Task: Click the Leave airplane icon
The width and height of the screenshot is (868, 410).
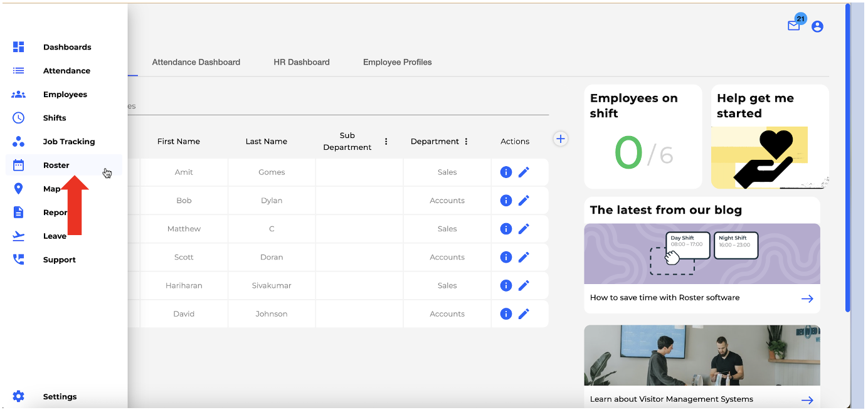Action: click(x=19, y=236)
